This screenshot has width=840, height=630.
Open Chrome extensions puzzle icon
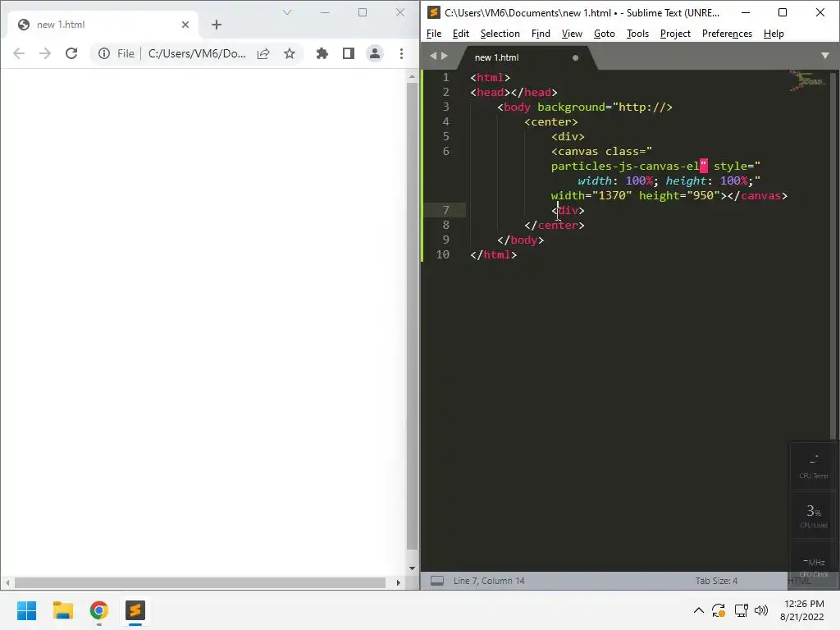[322, 53]
